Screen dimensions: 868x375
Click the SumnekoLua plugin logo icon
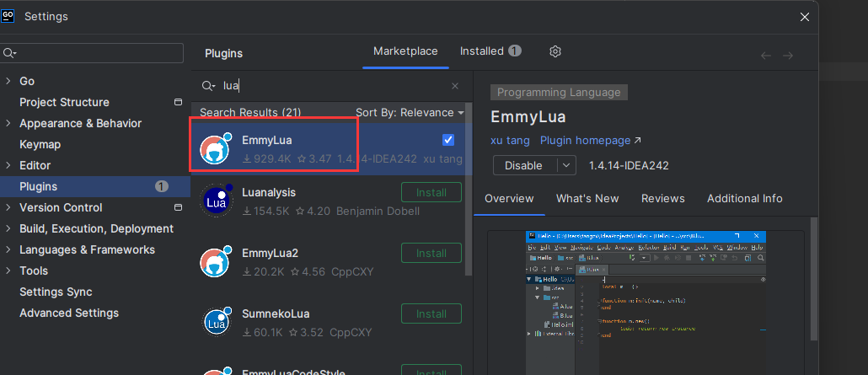(x=215, y=322)
